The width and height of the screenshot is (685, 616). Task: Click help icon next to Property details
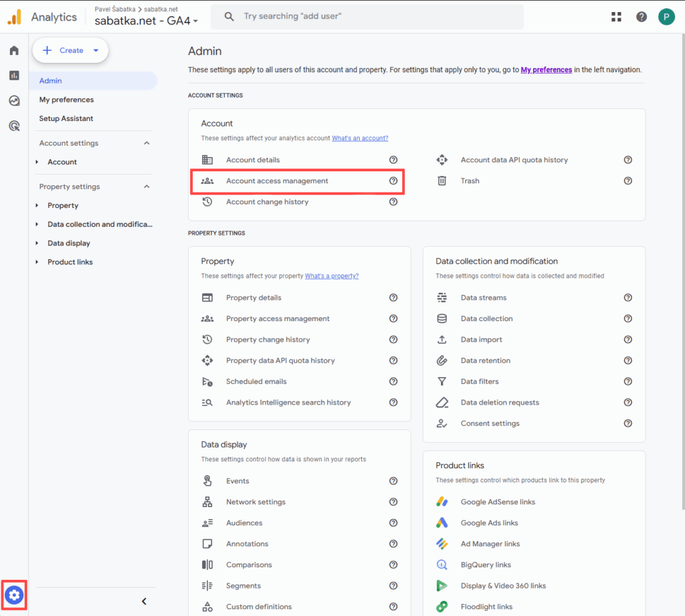[393, 298]
